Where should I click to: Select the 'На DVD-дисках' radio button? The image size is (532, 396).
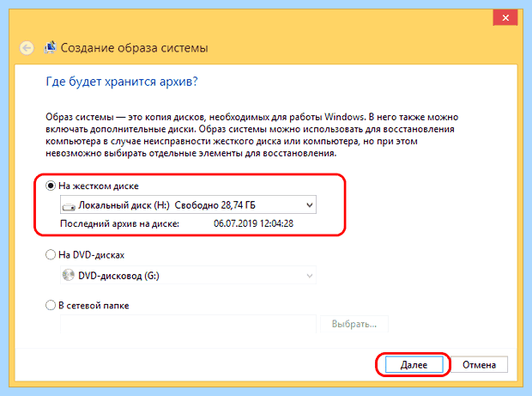pos(51,254)
